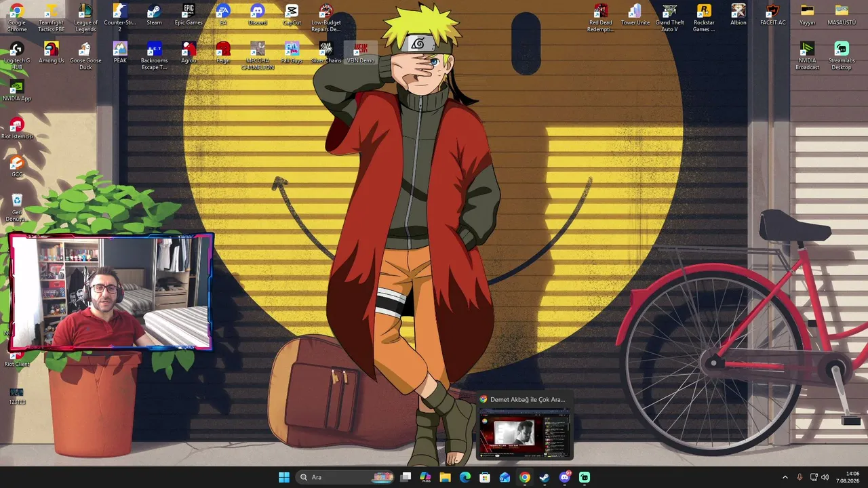
Task: Select the Among Us desktop shortcut
Action: tap(52, 53)
